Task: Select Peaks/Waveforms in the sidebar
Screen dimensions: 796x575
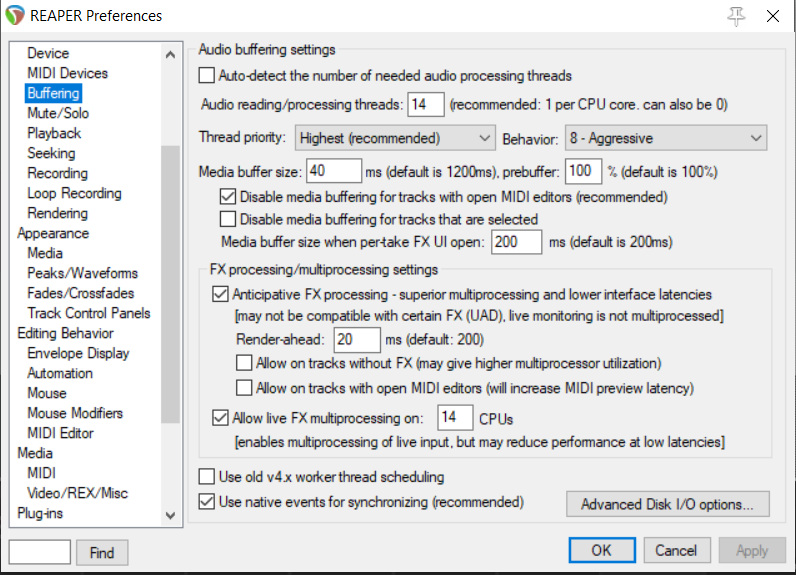Action: (x=82, y=273)
